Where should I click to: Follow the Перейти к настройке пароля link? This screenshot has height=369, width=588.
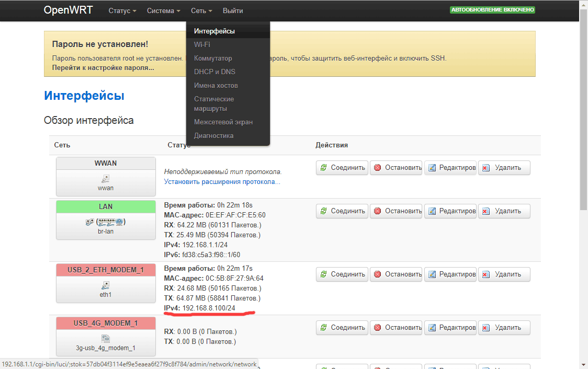point(103,68)
